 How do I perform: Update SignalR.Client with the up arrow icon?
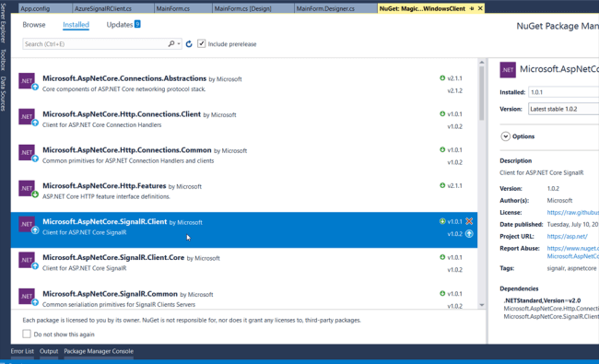tap(469, 234)
